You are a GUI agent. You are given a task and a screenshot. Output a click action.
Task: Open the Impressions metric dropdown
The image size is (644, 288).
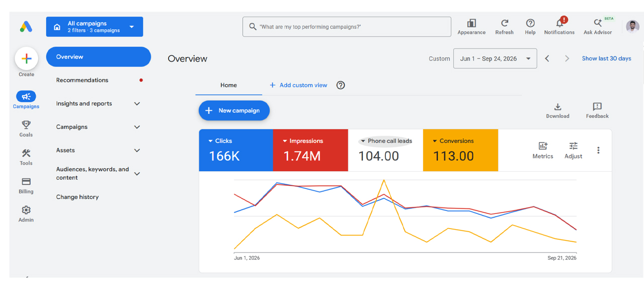click(303, 141)
